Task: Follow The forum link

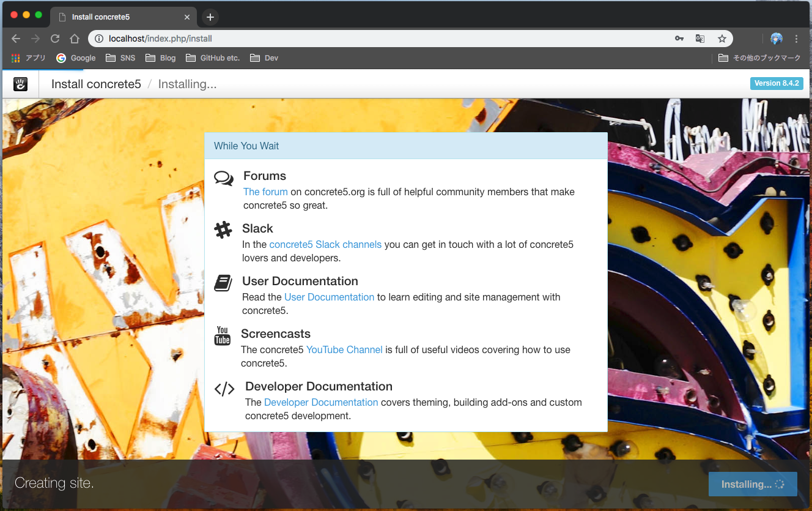Action: [265, 192]
